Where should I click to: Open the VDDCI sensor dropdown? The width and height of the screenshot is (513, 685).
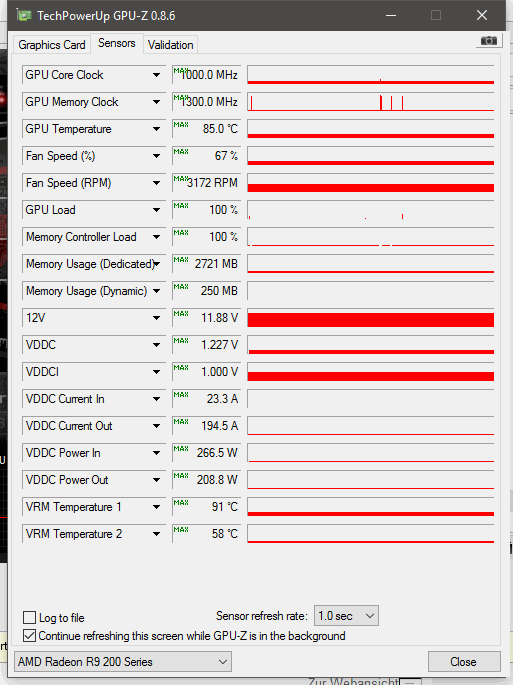click(x=156, y=372)
